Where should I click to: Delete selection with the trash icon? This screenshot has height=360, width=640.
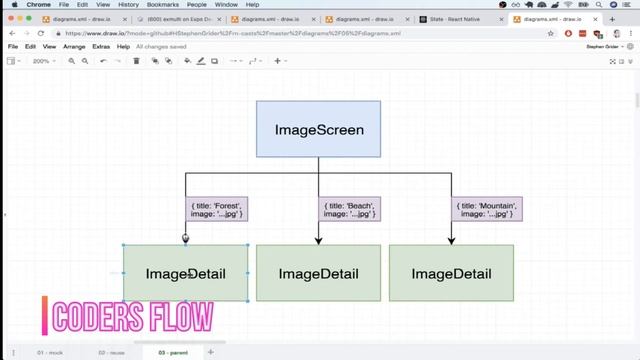click(x=136, y=61)
